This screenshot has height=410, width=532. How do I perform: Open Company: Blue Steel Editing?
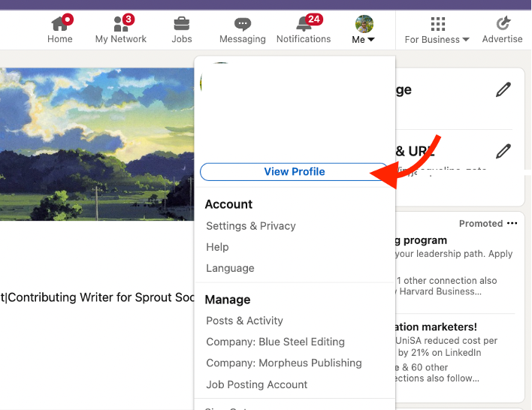pos(275,342)
